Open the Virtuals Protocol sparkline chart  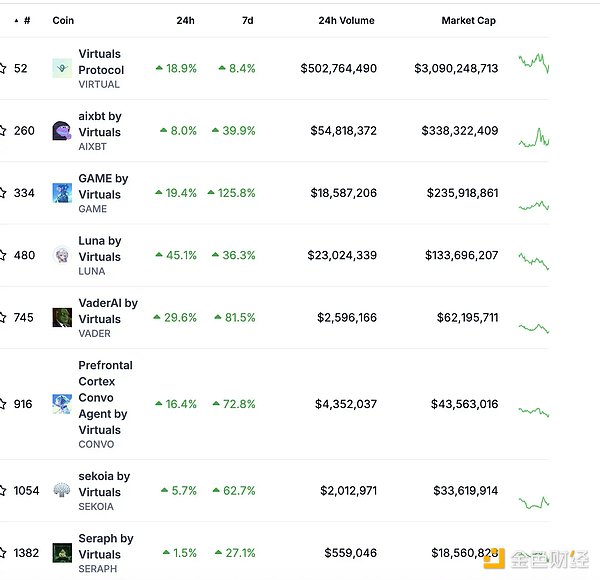533,64
